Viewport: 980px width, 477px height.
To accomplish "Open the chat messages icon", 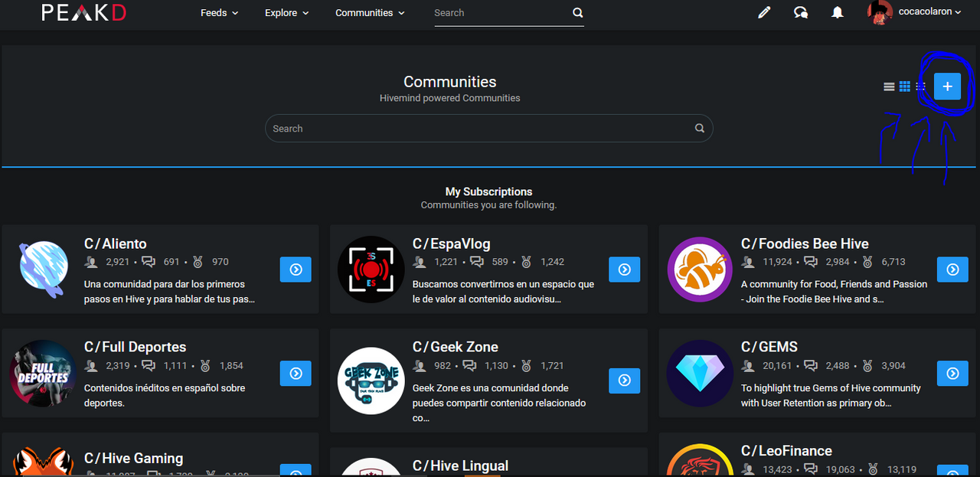I will click(x=801, y=12).
